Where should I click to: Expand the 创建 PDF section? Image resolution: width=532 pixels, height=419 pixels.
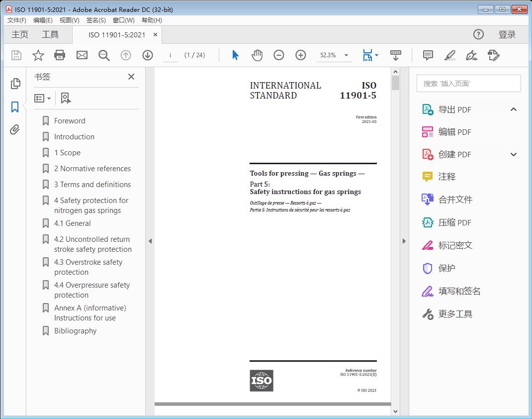pyautogui.click(x=514, y=154)
